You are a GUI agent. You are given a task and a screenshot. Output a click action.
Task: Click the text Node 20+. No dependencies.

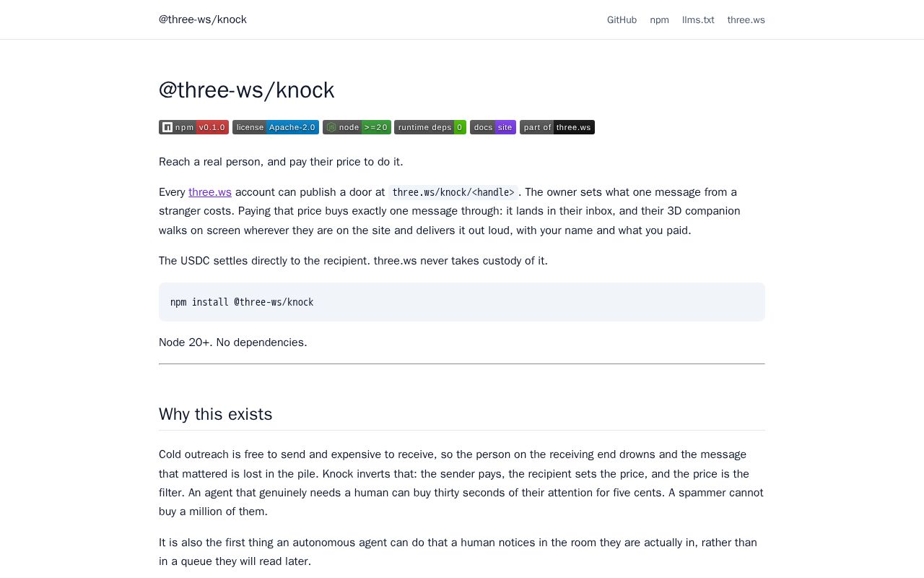coord(233,342)
